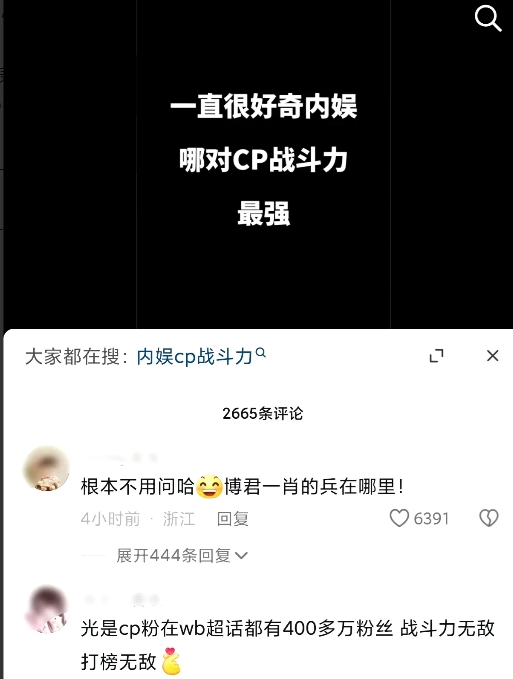Open the comment about wb超话 400多万粉丝

287,645
